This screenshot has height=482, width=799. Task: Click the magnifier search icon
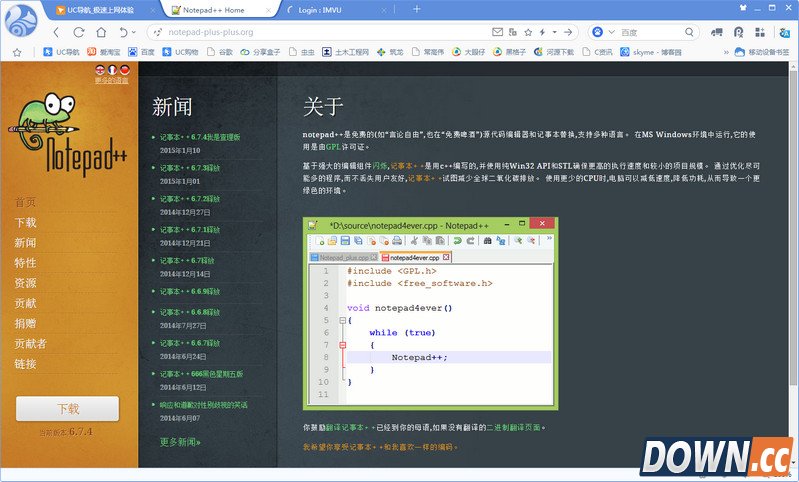689,32
